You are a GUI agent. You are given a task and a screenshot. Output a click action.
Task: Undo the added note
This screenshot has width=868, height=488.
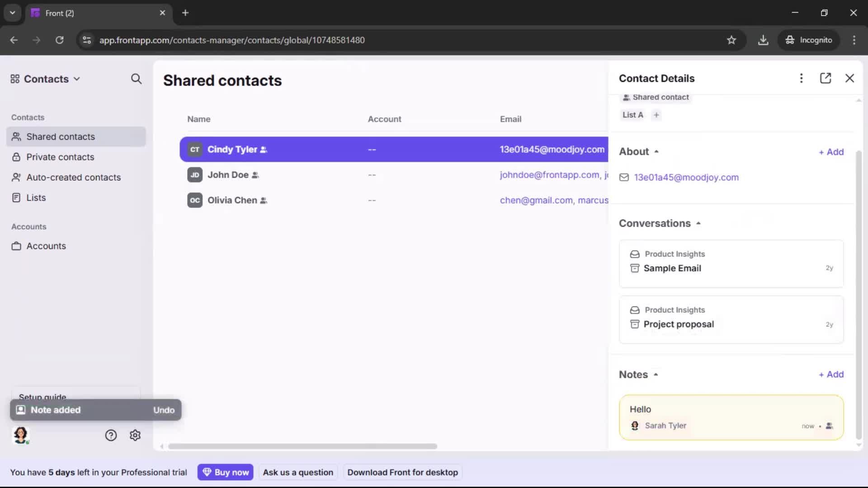pos(164,410)
